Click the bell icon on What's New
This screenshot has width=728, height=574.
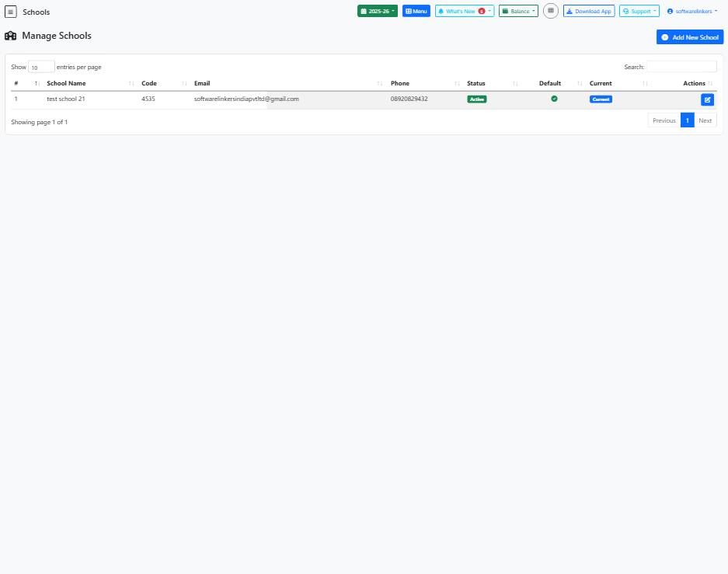(x=443, y=11)
